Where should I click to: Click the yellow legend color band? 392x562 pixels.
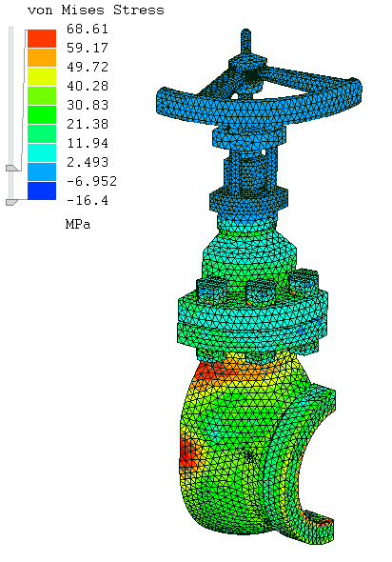pyautogui.click(x=42, y=76)
